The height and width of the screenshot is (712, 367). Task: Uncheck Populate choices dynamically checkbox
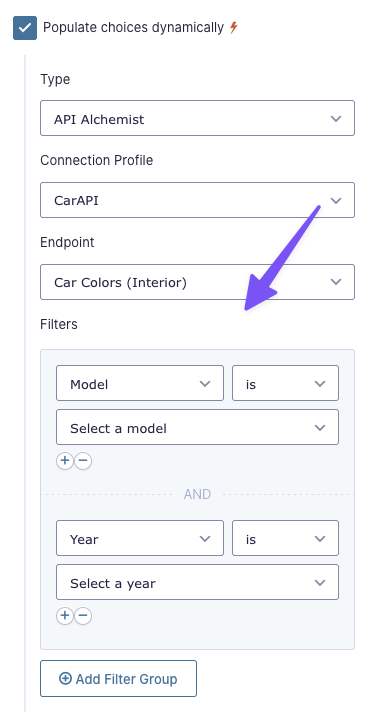click(25, 28)
